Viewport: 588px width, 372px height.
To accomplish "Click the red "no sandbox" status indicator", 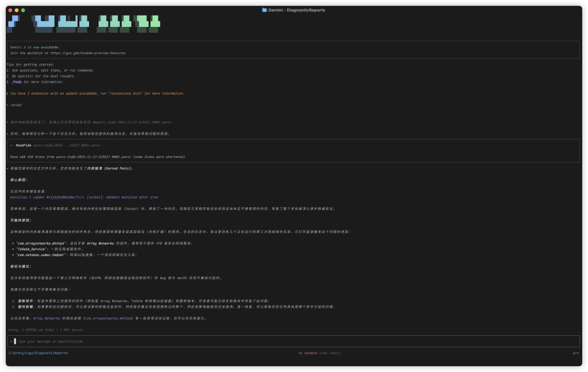I will coord(308,353).
